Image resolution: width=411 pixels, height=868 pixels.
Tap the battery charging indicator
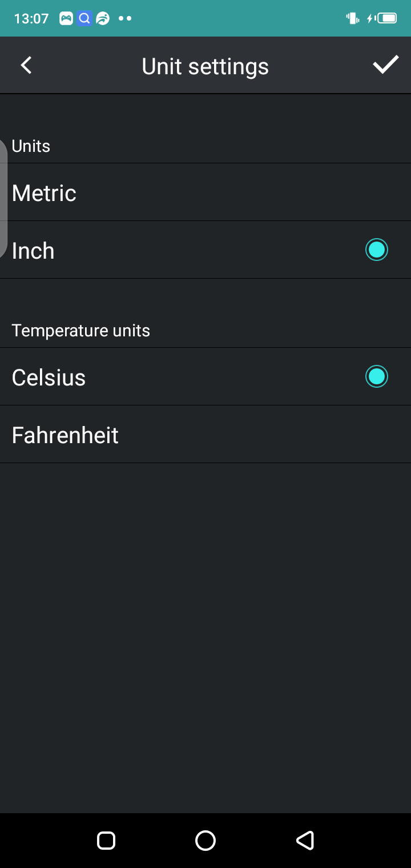(x=382, y=18)
